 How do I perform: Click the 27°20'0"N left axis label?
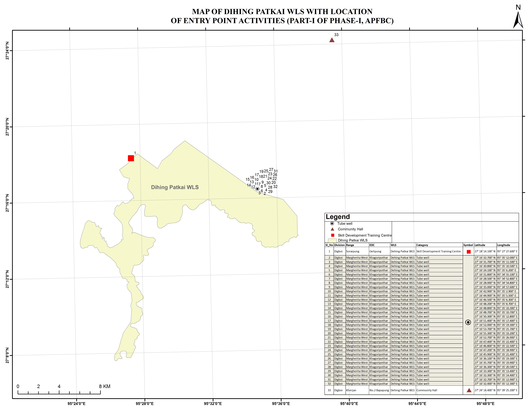7,127
